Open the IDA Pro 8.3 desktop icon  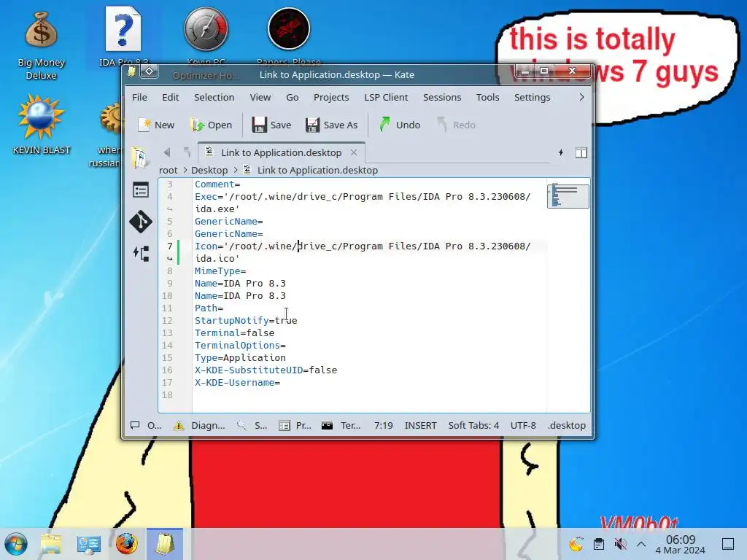click(123, 37)
